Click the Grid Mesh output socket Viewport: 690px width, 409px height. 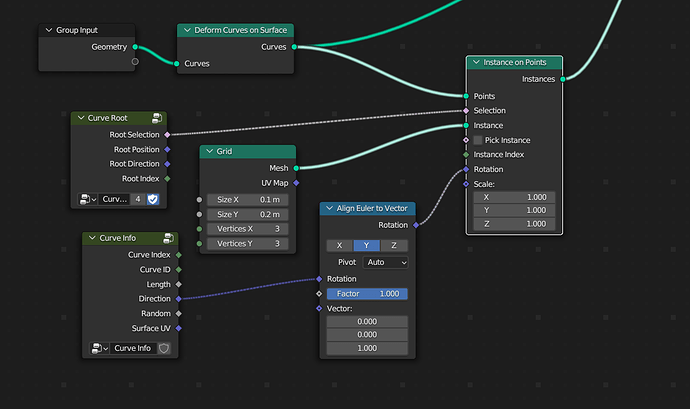(296, 168)
